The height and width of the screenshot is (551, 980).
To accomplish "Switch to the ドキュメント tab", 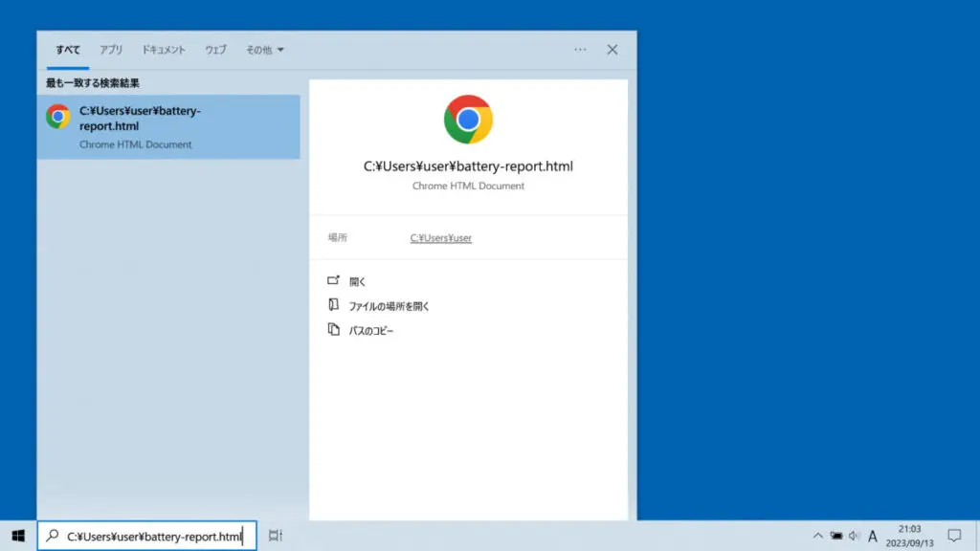I will (x=164, y=50).
